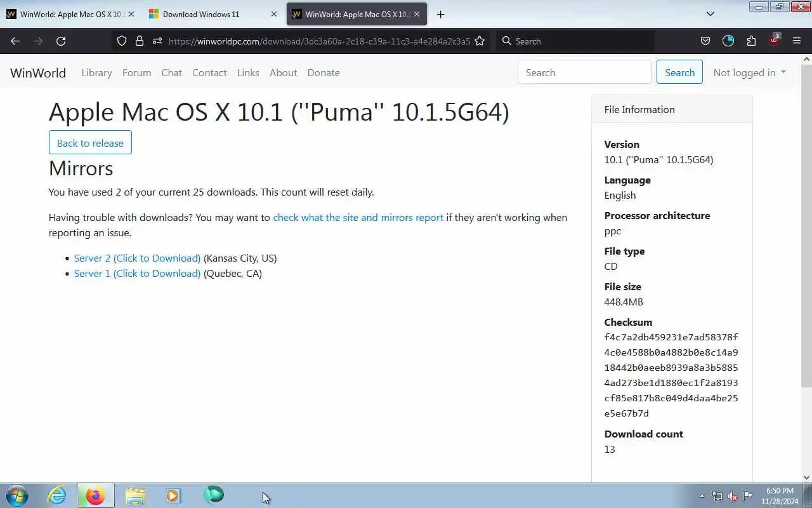
Task: Expand the list all tabs arrow
Action: tap(710, 14)
